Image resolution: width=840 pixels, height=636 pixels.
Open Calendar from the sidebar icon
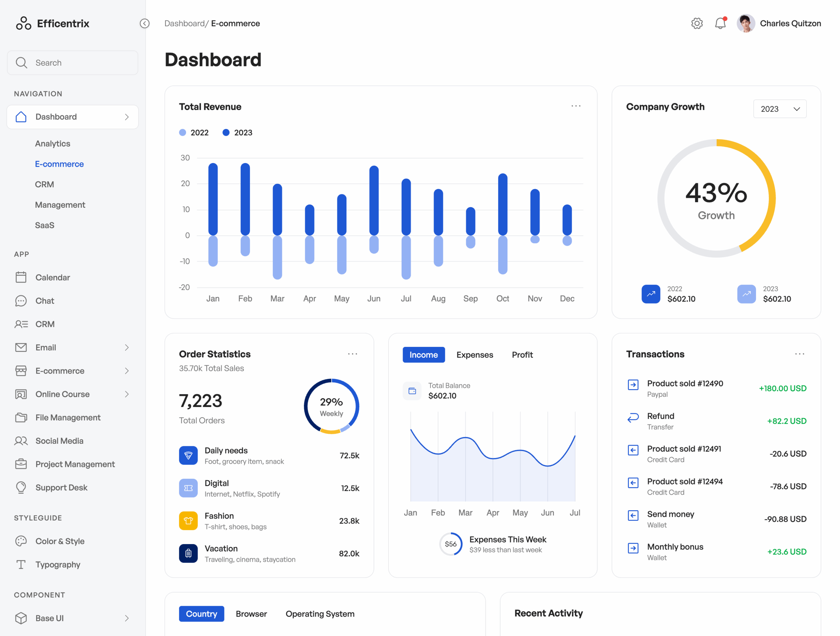pyautogui.click(x=21, y=277)
